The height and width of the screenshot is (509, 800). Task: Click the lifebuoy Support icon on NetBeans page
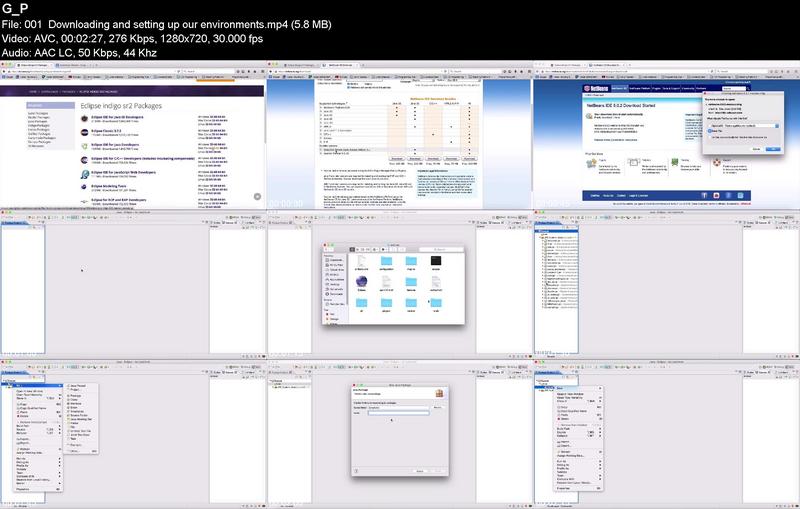[717, 163]
